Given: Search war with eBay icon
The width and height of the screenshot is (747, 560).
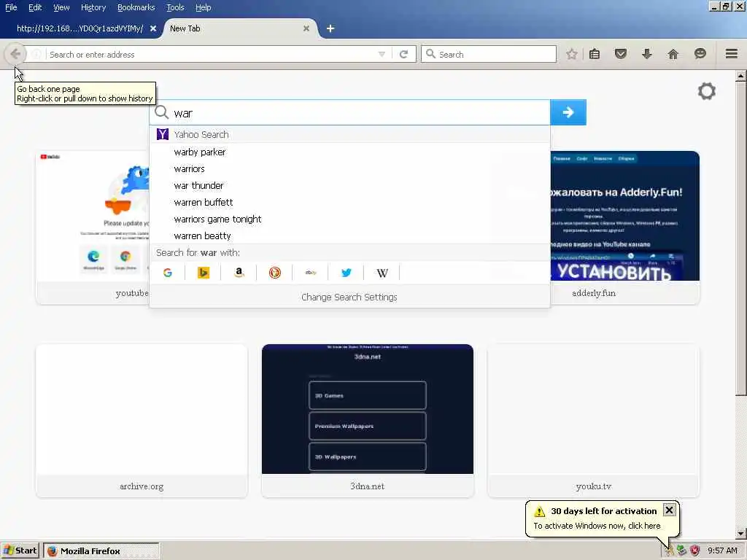Looking at the screenshot, I should tap(311, 273).
